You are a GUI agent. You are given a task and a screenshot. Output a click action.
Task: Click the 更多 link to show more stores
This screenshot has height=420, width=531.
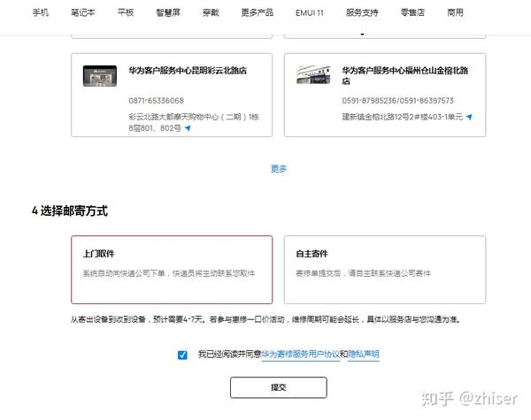pos(279,169)
